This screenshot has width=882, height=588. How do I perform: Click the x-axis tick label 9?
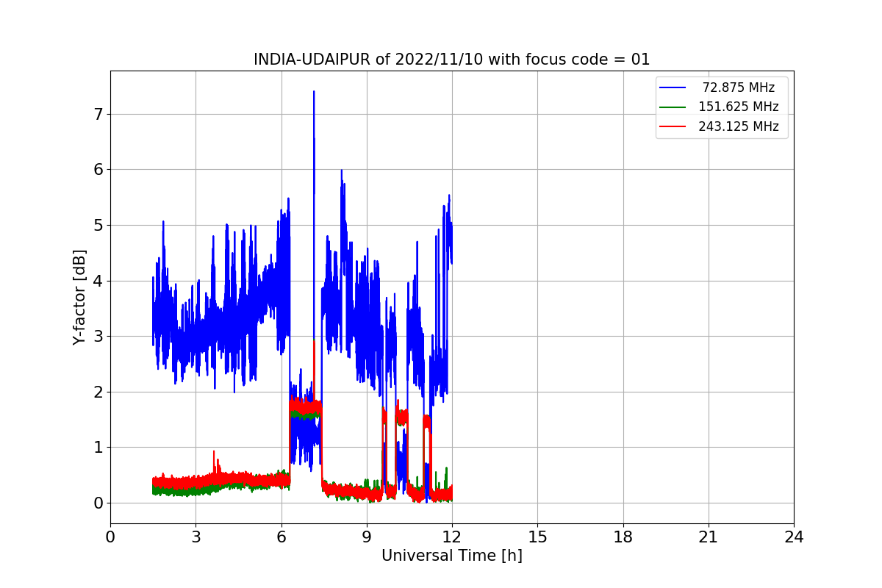click(366, 537)
